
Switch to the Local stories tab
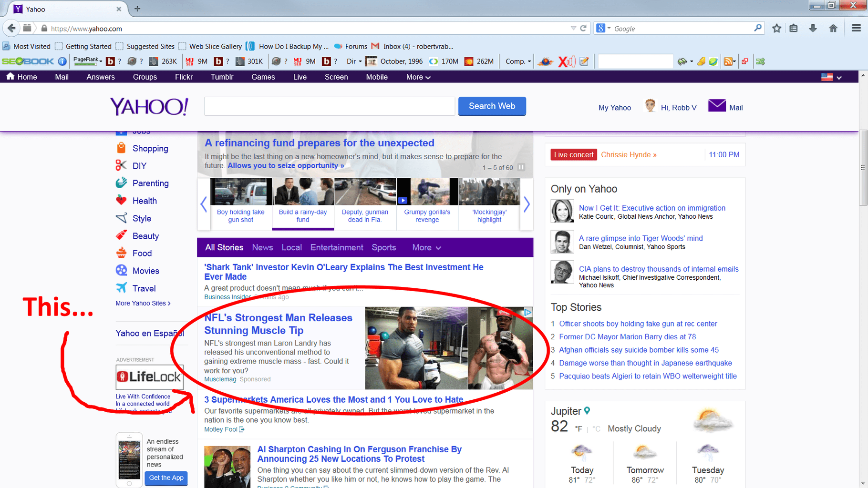[291, 247]
